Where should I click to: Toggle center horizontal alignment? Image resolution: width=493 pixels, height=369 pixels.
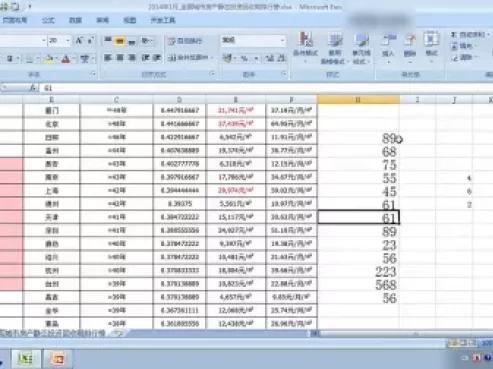tap(120, 58)
